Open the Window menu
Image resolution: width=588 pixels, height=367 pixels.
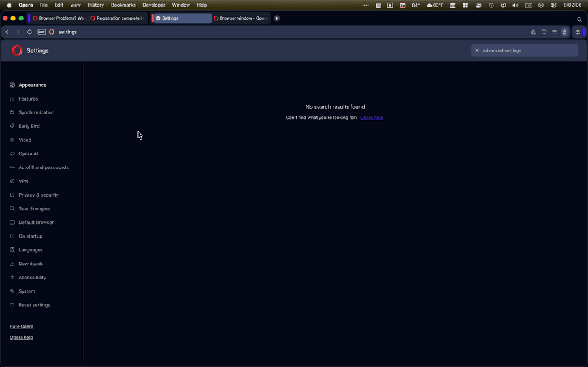(181, 5)
